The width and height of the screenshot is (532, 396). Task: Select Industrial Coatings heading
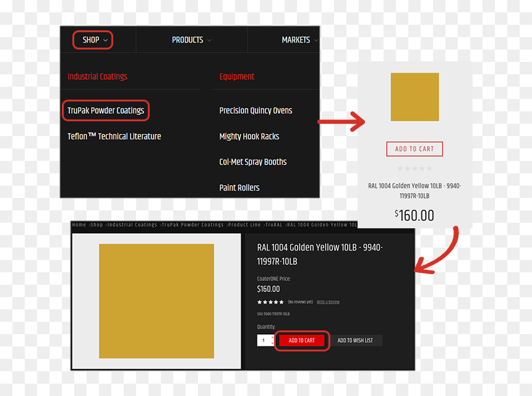pyautogui.click(x=97, y=77)
